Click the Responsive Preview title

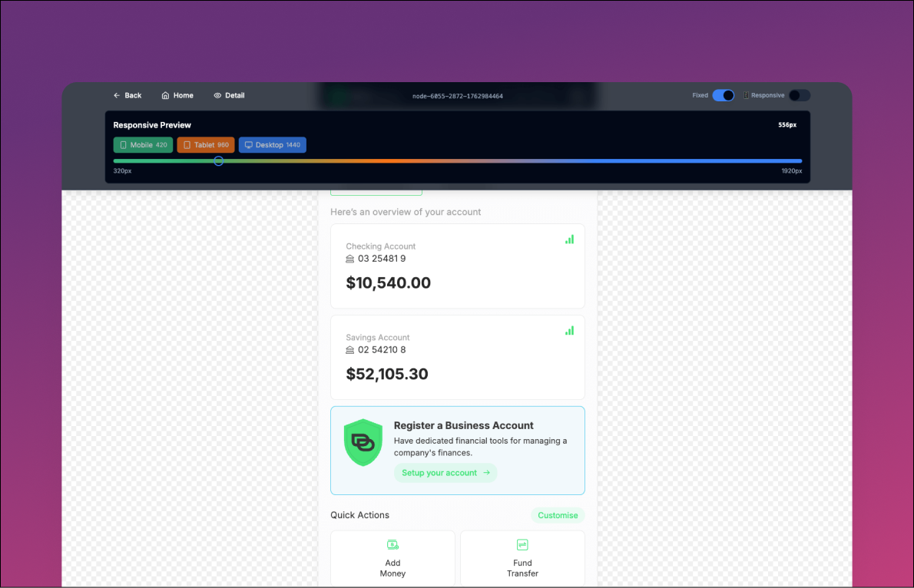coord(152,125)
